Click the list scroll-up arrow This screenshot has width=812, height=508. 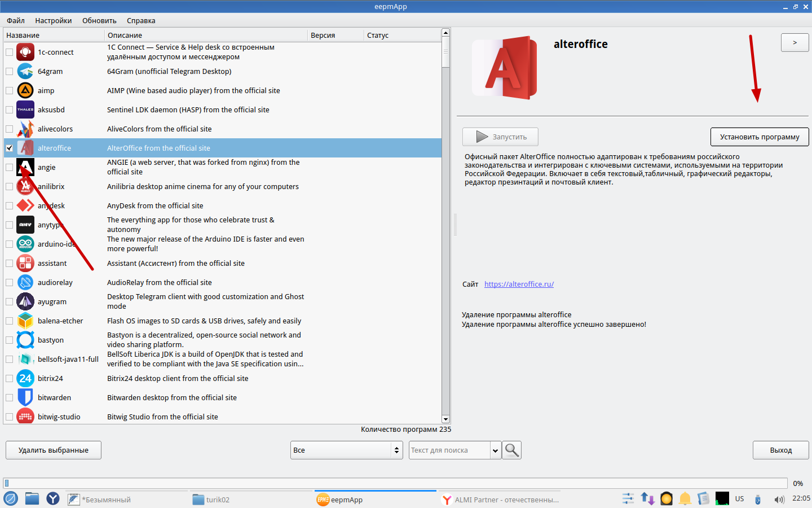tap(445, 33)
